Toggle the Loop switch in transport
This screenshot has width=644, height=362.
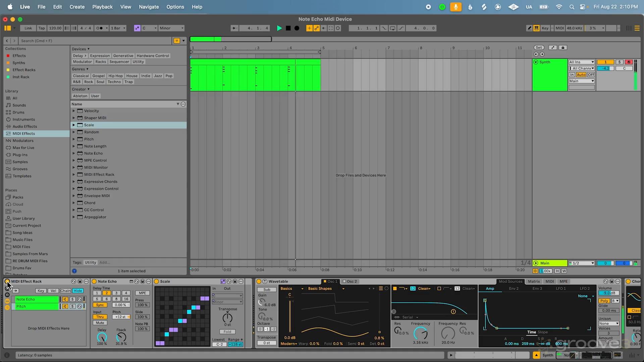[x=392, y=28]
